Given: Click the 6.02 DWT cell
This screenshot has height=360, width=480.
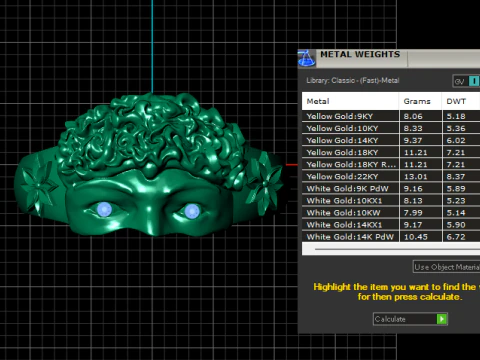Looking at the screenshot, I should click(461, 140).
